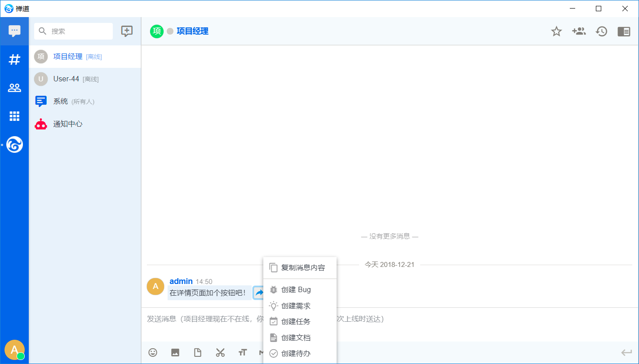Open the channels view with the hash icon
This screenshot has height=364, width=639.
click(14, 59)
